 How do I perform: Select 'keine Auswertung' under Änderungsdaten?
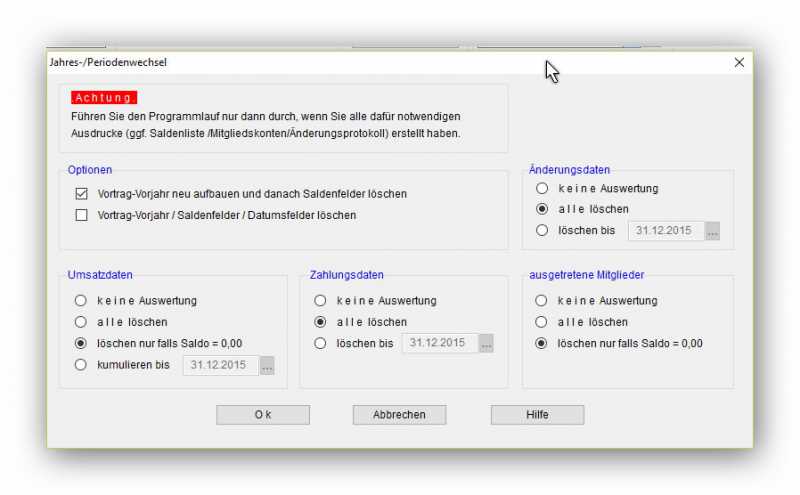coord(542,188)
